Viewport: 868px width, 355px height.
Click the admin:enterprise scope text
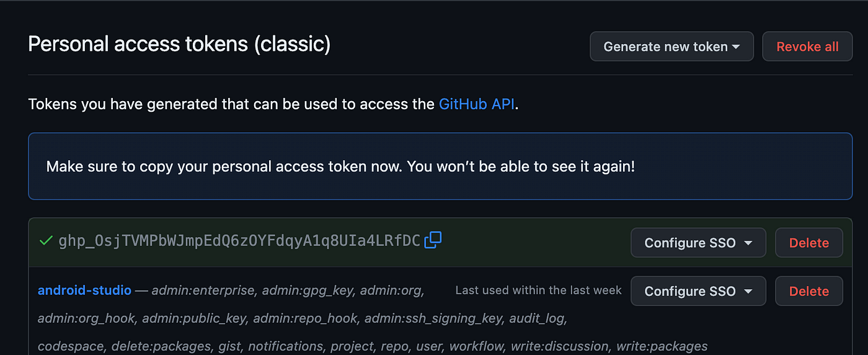[203, 290]
